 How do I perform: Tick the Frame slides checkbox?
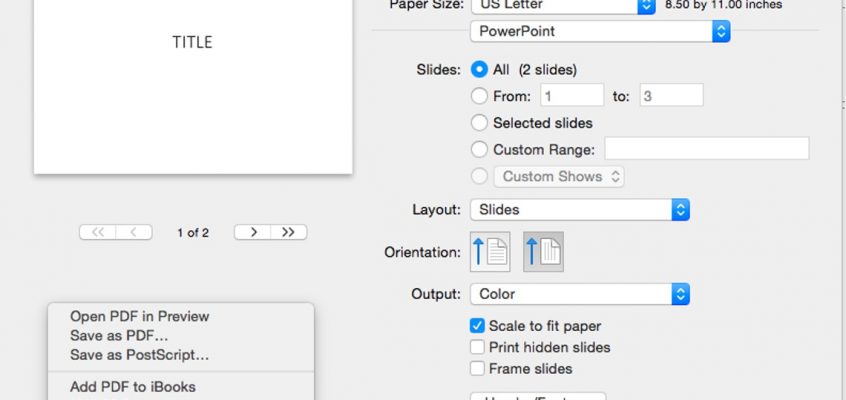pos(477,369)
